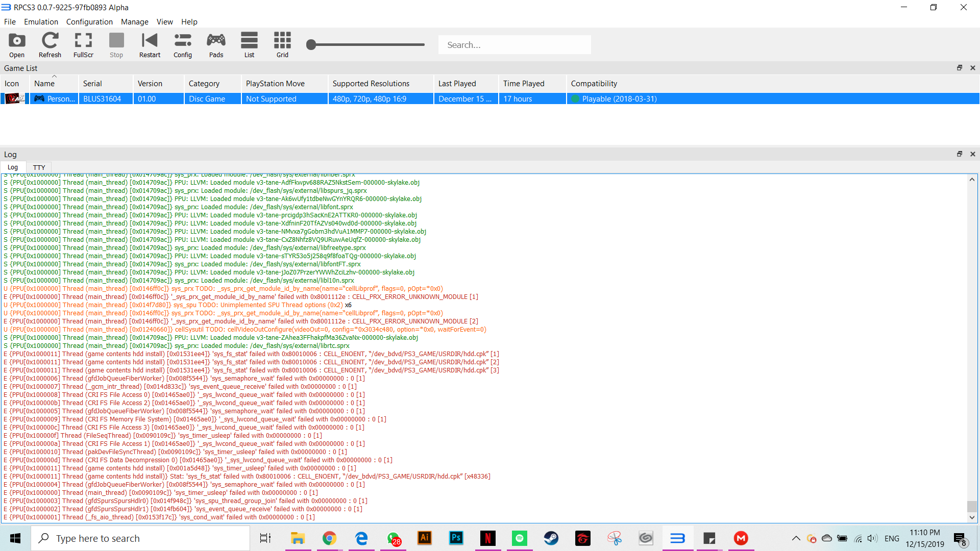This screenshot has height=551, width=980.
Task: Switch to List view mode
Action: click(249, 45)
